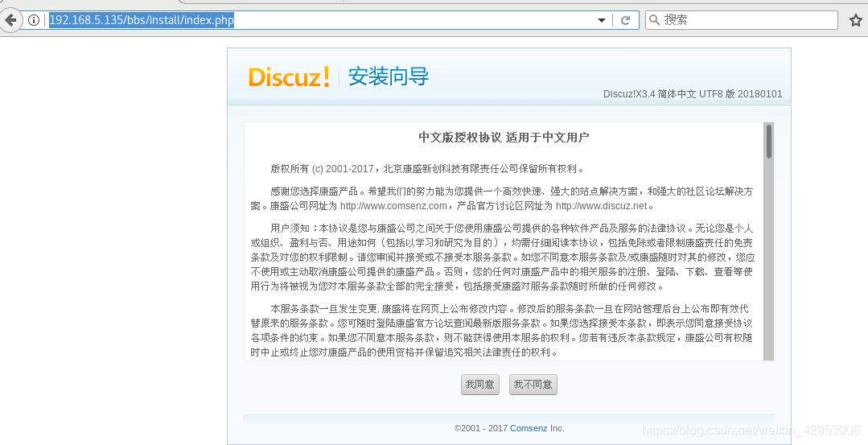Click the magnifier icon in search box
Viewport: 868px width, 445px height.
point(654,20)
